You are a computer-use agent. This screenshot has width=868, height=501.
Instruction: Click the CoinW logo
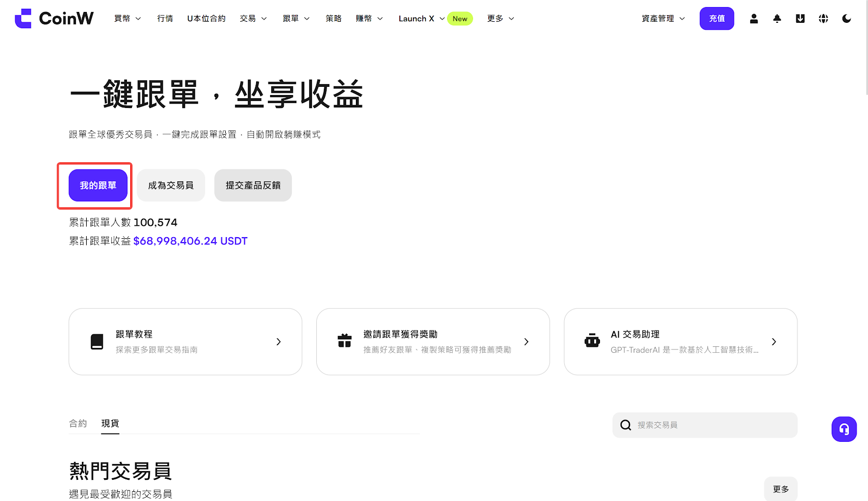[54, 18]
